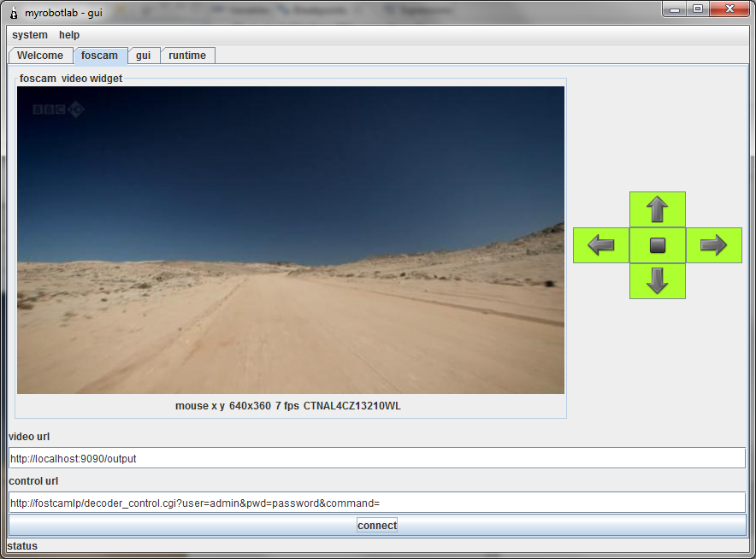Screen dimensions: 756x559
Task: Click the 'control url' label
Action: 33,481
